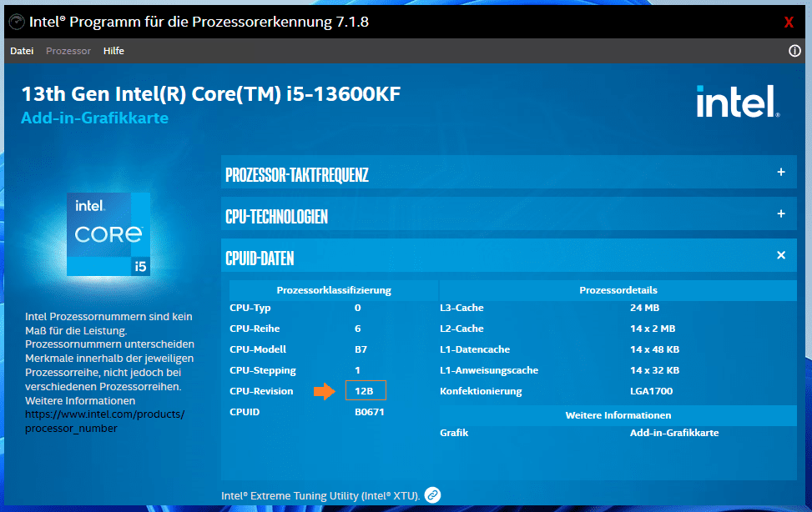812x512 pixels.
Task: Click the L3-Cache value 24 MB
Action: click(x=645, y=308)
